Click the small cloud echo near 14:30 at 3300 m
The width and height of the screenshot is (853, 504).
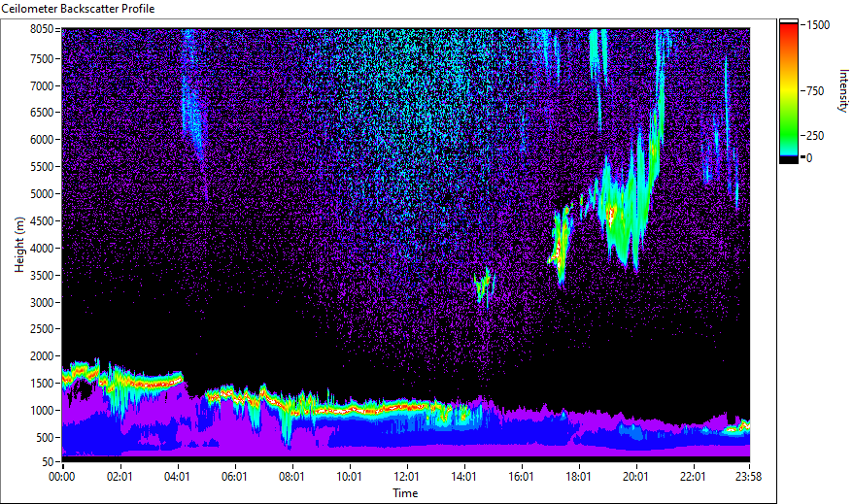(483, 286)
